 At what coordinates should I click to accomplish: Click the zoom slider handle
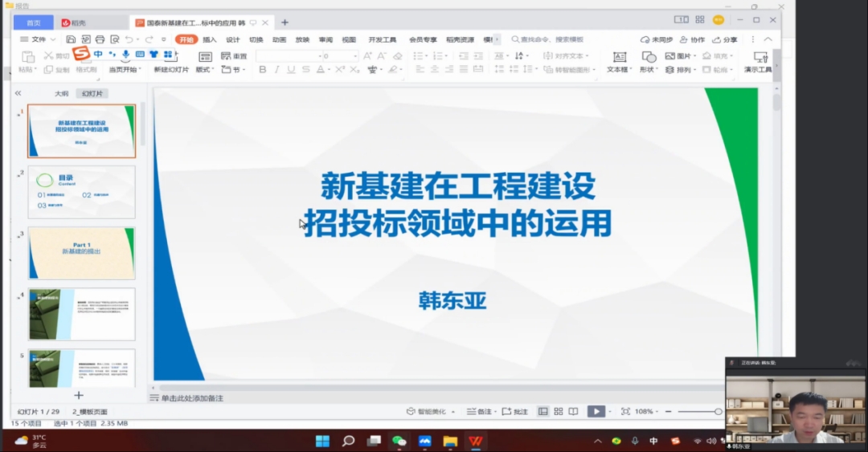point(718,411)
